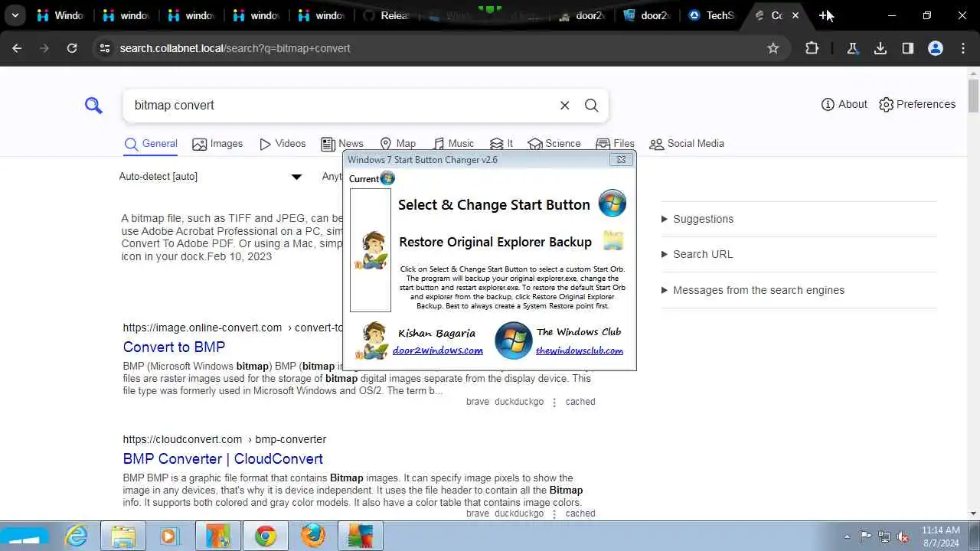Close the Start Button Changer dialog

621,159
